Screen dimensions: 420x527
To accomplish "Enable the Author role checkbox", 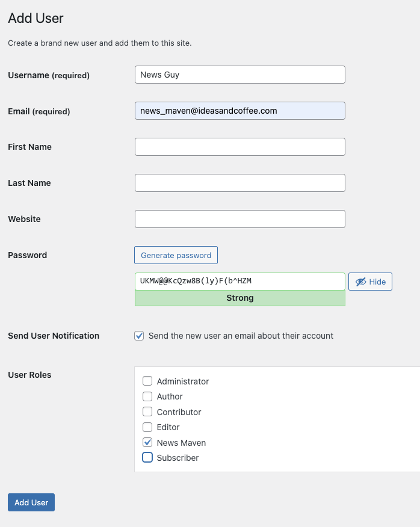I will coord(147,396).
